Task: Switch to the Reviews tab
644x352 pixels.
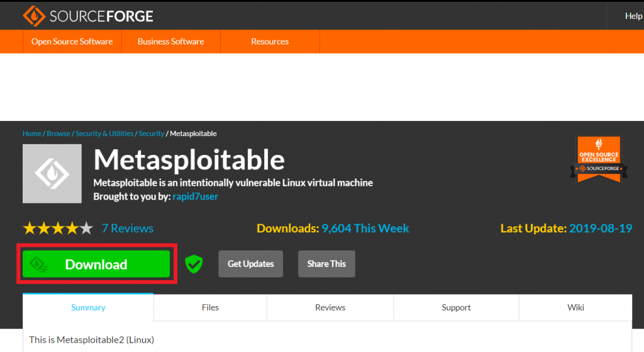Action: pos(330,307)
